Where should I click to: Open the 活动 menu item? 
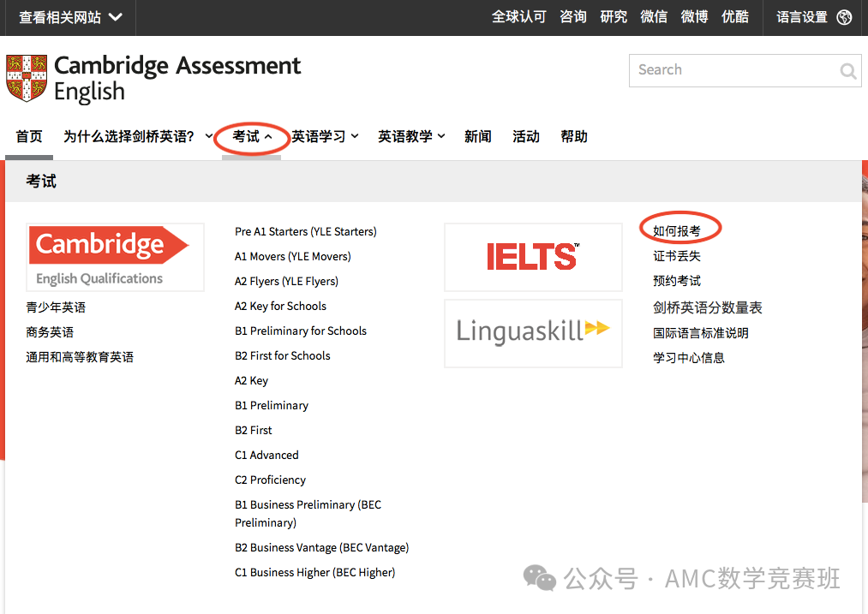tap(526, 137)
